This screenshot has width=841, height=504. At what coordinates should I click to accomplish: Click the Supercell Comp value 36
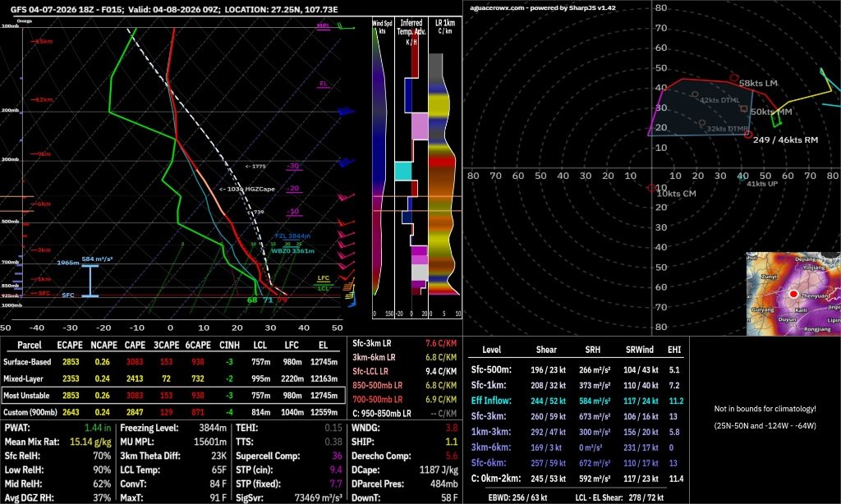(337, 456)
